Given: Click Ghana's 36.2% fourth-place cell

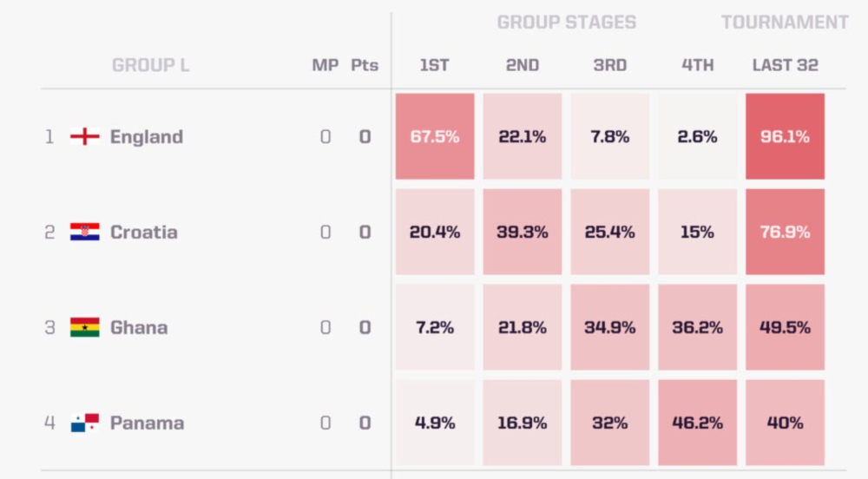Looking at the screenshot, I should click(x=698, y=327).
